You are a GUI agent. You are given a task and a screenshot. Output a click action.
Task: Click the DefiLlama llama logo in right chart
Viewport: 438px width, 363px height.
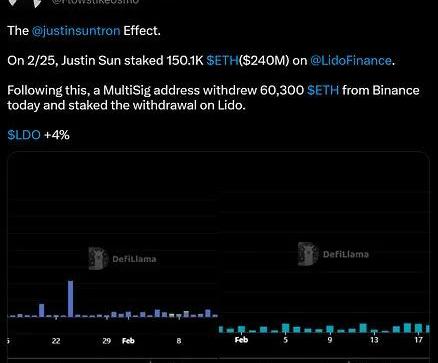point(307,254)
